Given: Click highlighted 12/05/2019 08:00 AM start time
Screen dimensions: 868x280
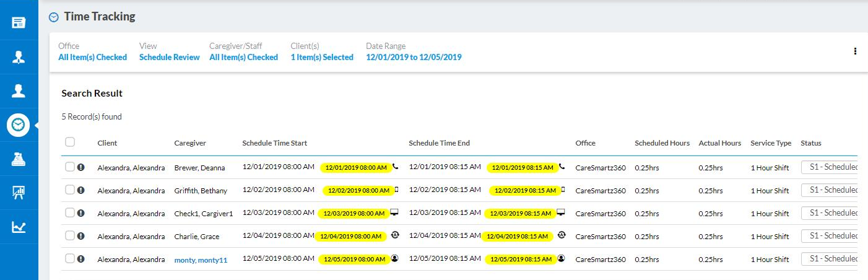Looking at the screenshot, I should click(354, 260).
